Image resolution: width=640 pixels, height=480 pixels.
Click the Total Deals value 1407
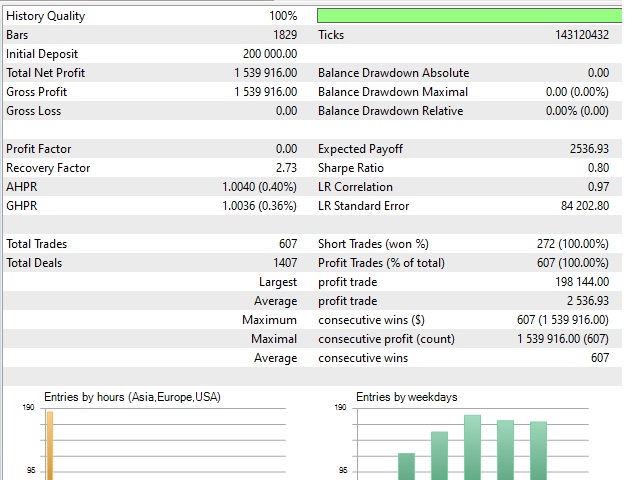[x=284, y=263]
